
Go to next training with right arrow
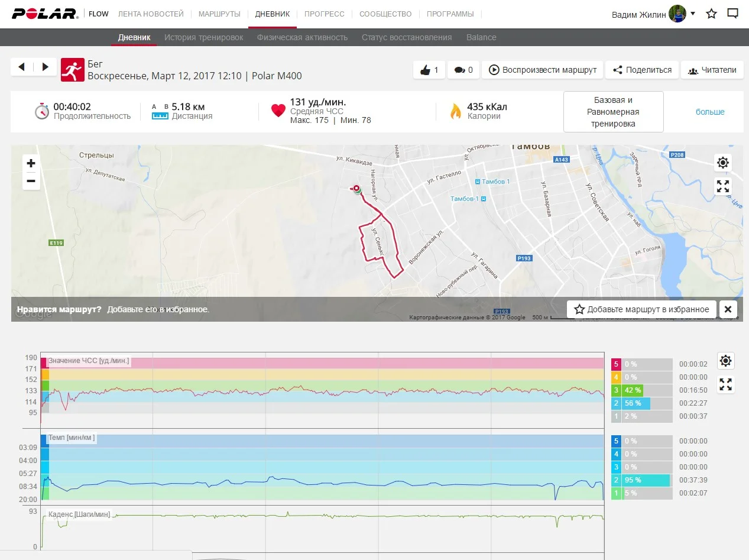(x=46, y=67)
